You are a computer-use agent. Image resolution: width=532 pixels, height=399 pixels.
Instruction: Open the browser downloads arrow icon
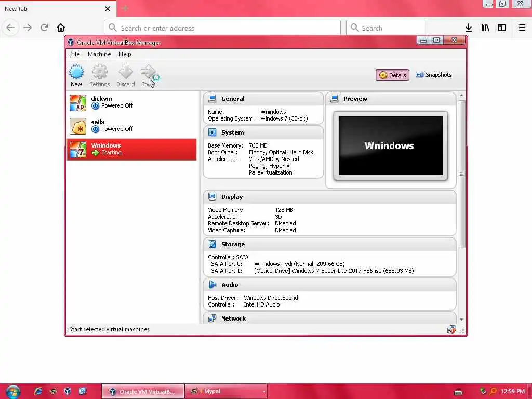(469, 28)
